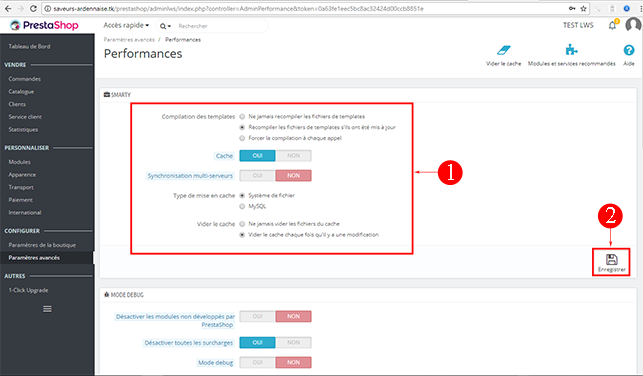Set Cache toggle to NON
The image size is (643, 376).
pos(294,156)
